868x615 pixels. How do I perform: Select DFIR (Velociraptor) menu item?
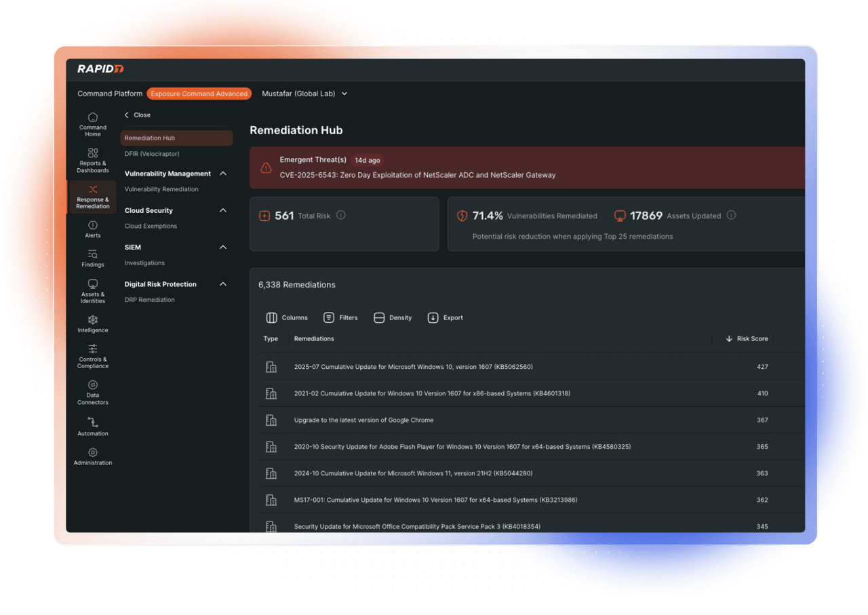click(x=152, y=154)
